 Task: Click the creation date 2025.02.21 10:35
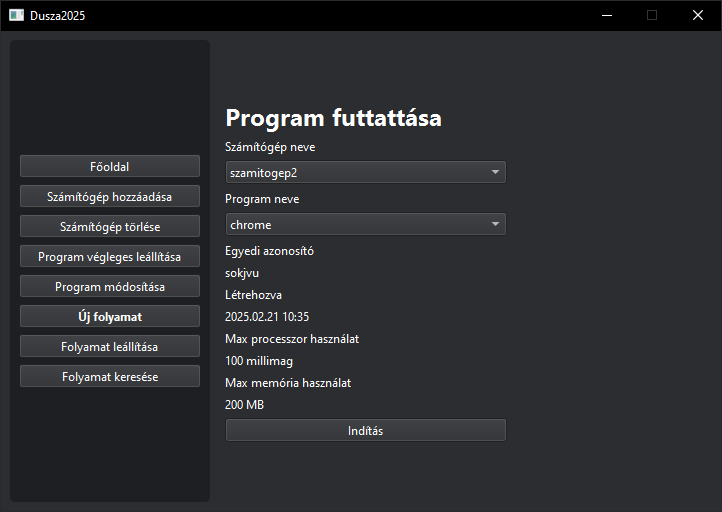coord(267,316)
